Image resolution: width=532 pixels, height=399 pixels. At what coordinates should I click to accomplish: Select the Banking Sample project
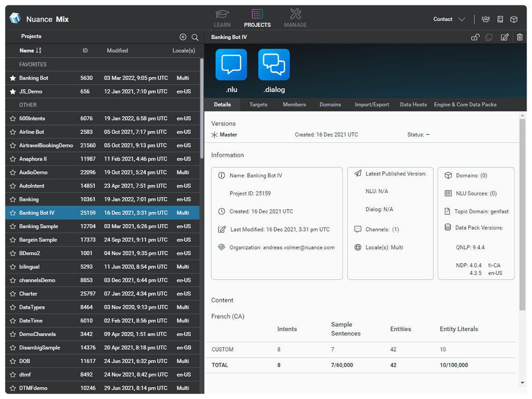click(x=102, y=226)
